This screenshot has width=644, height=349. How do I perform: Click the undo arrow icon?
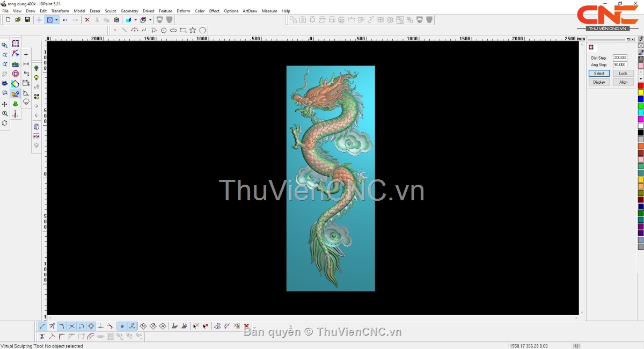pos(65,20)
